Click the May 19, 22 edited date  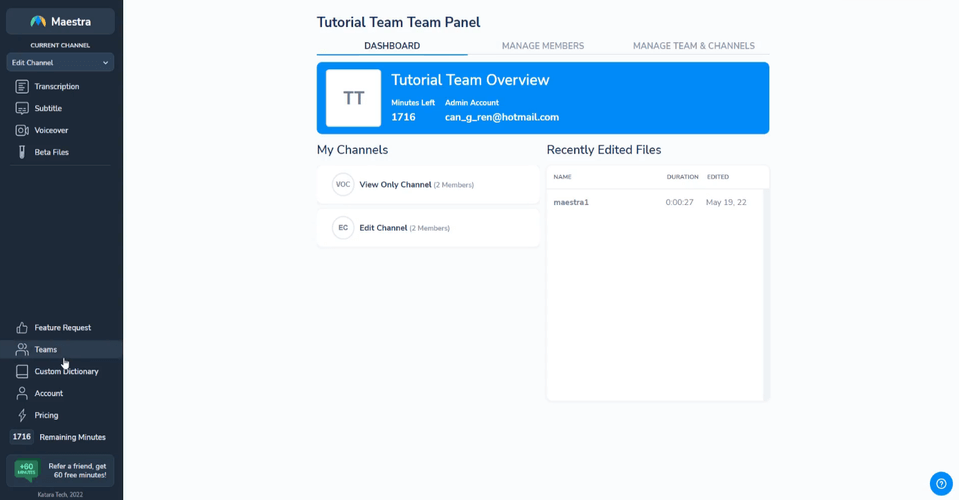click(x=726, y=202)
